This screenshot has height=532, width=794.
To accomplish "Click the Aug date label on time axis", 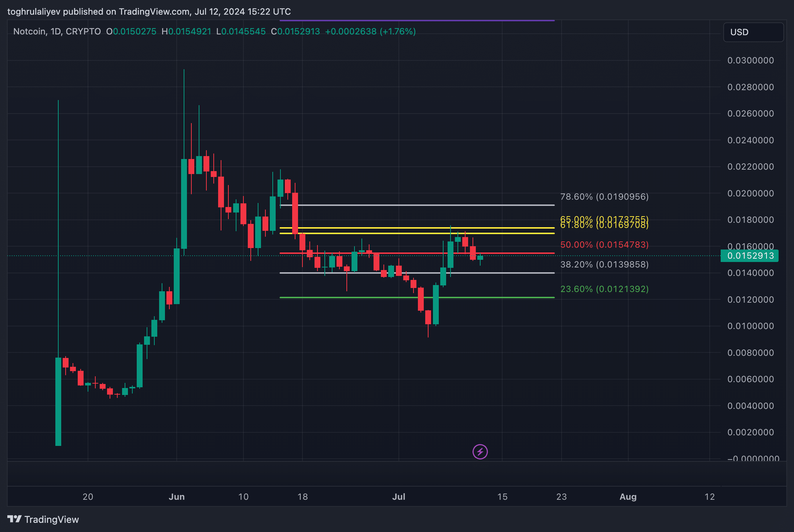I will 628,497.
